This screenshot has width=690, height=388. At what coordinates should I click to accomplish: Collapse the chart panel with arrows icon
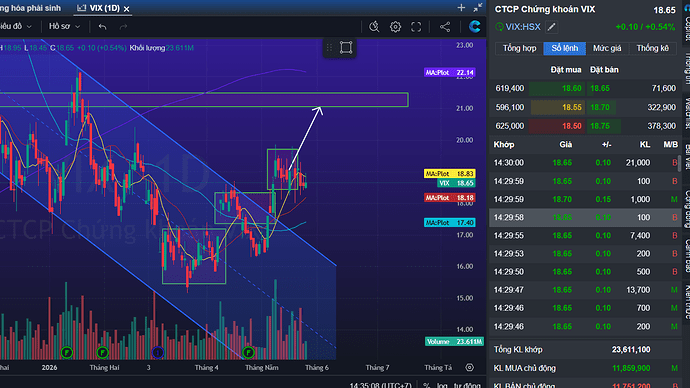[x=477, y=7]
